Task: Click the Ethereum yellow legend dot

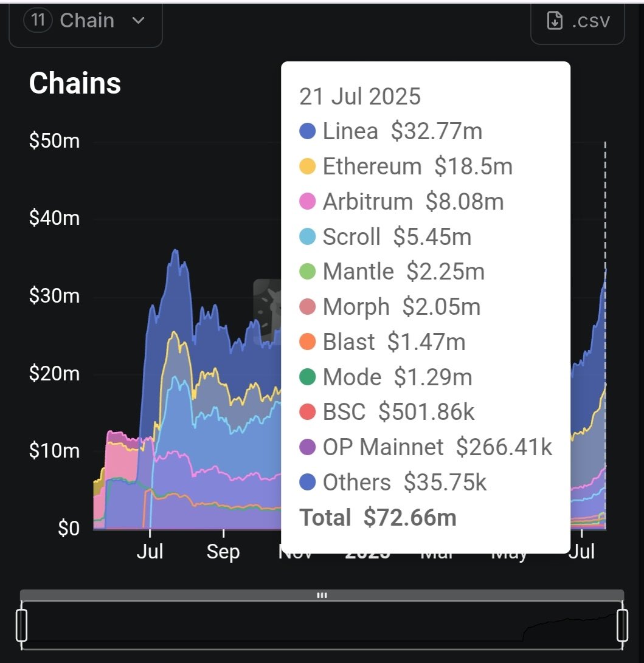Action: tap(308, 166)
